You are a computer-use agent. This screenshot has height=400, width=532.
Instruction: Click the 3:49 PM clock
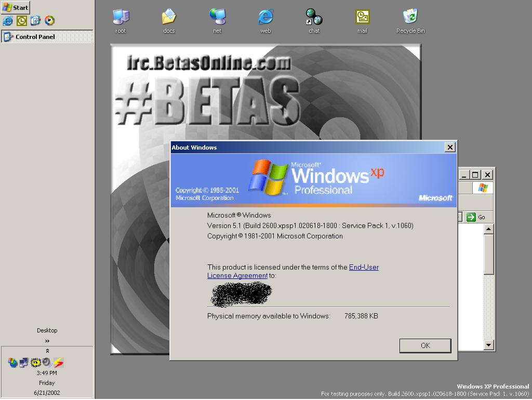pos(47,373)
